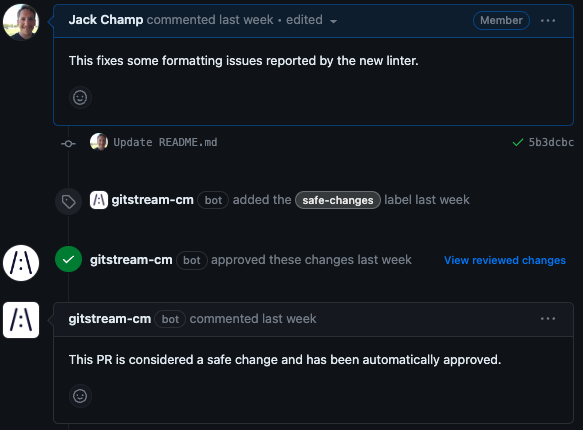Screen dimensions: 583x430
Task: Open options menu on gitstream-cm's comment
Action: tap(548, 319)
